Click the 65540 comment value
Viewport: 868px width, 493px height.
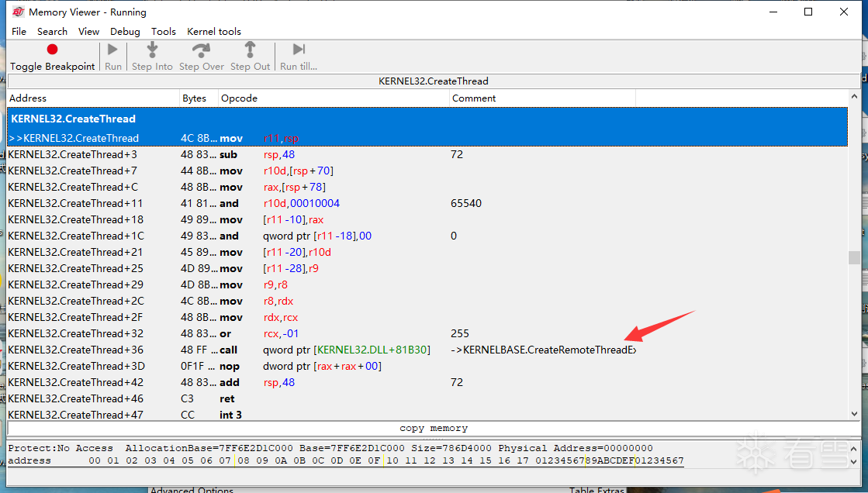click(466, 203)
